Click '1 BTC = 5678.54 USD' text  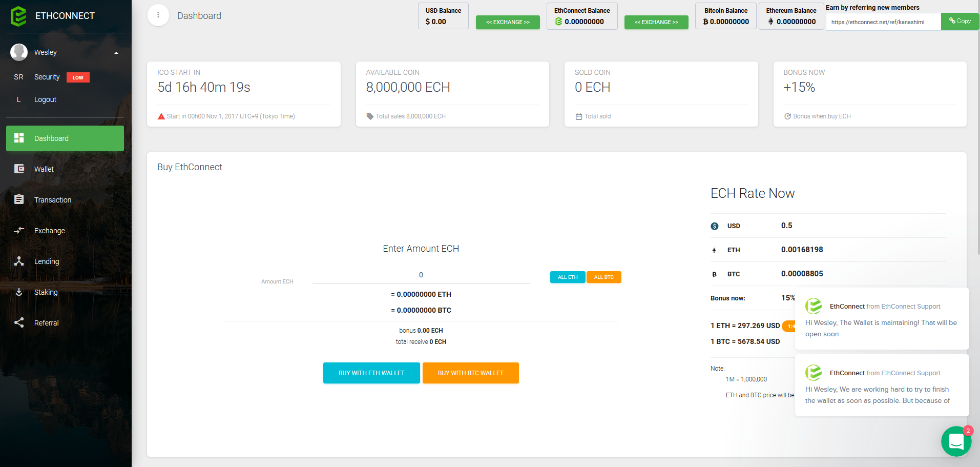[745, 341]
